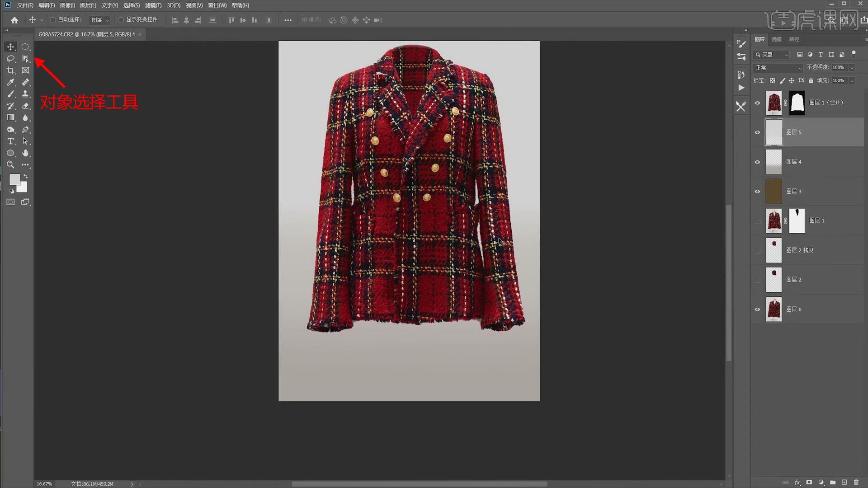Image resolution: width=868 pixels, height=488 pixels.
Task: Switch to the 通道 channels tab
Action: pyautogui.click(x=777, y=39)
